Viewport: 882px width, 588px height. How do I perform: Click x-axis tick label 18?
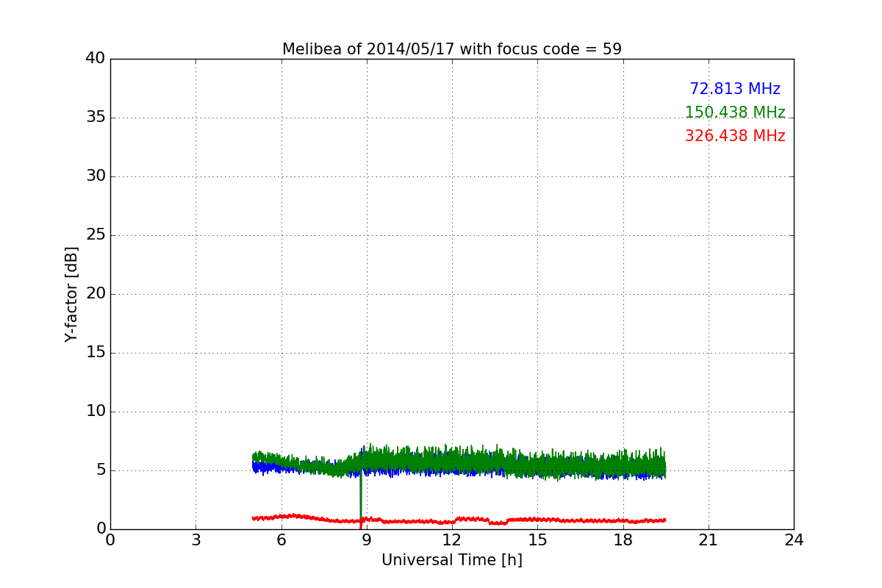[x=623, y=540]
